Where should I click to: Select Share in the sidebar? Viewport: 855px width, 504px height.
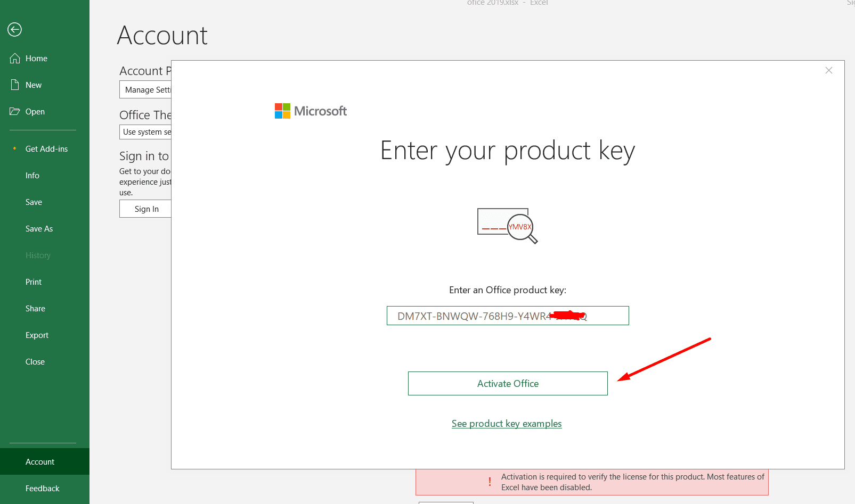pyautogui.click(x=35, y=309)
